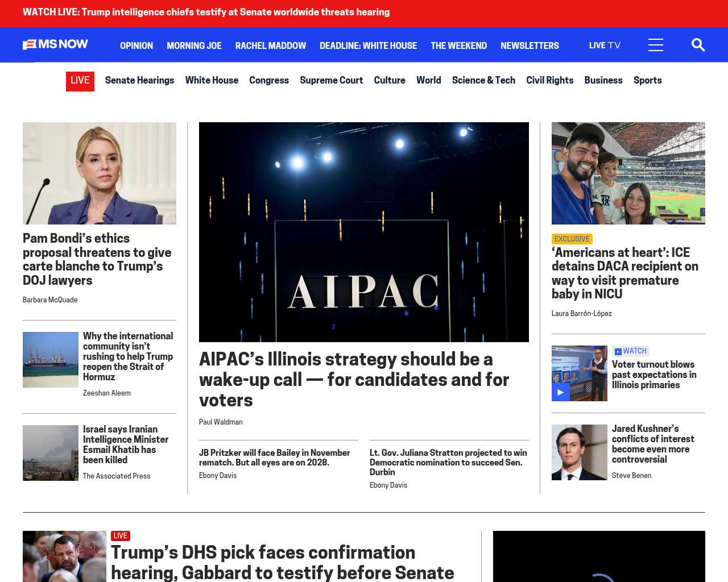Open the hamburger menu icon
This screenshot has width=728, height=582.
(x=655, y=45)
